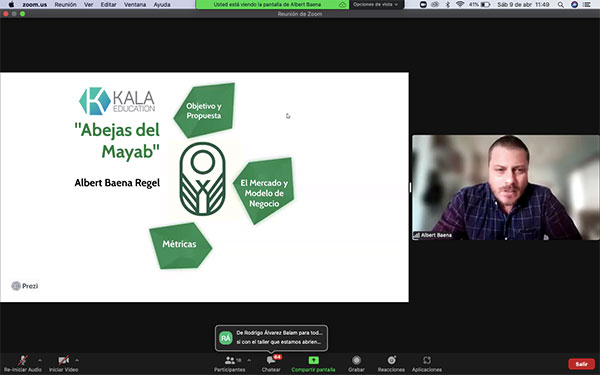Start camera with Iniciar Video icon
Screen dimensions: 600x375
64,360
